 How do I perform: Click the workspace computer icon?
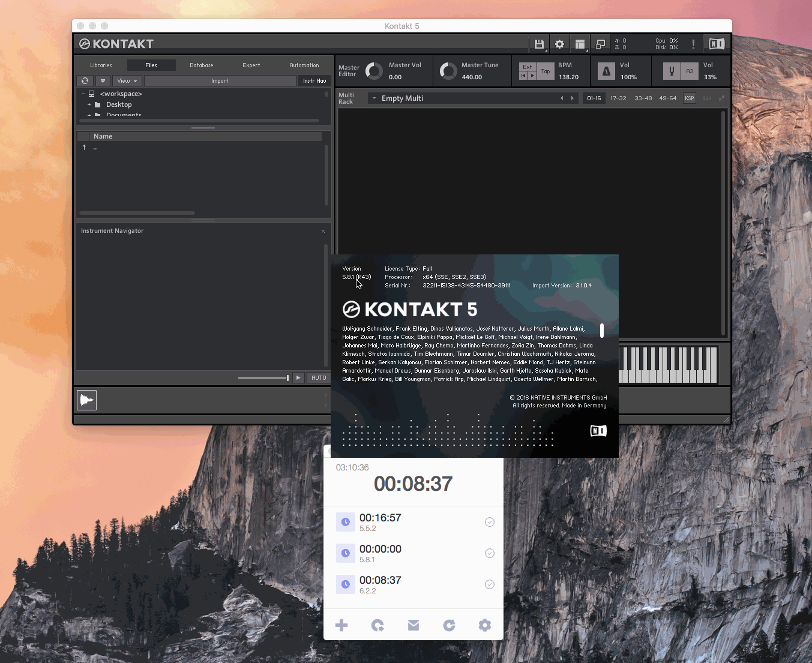pos(92,94)
